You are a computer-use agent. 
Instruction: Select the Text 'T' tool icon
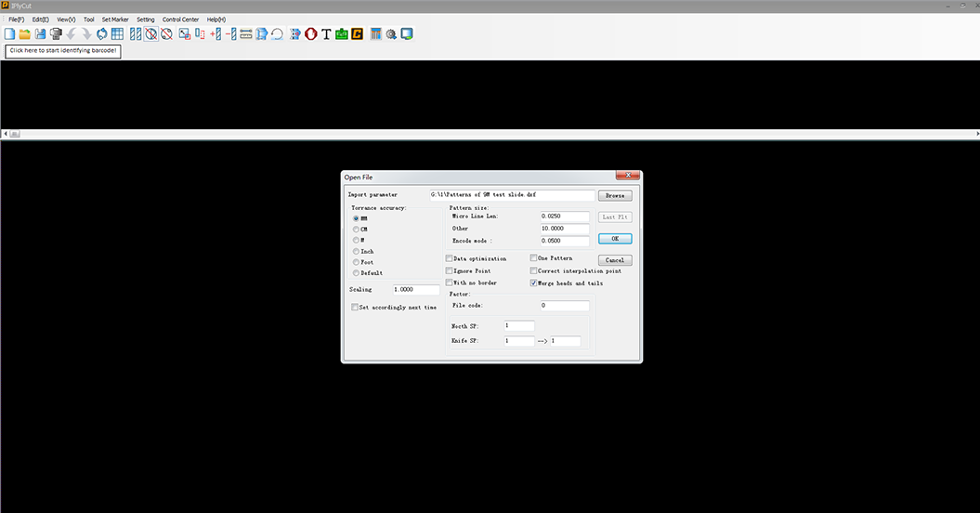(x=326, y=34)
